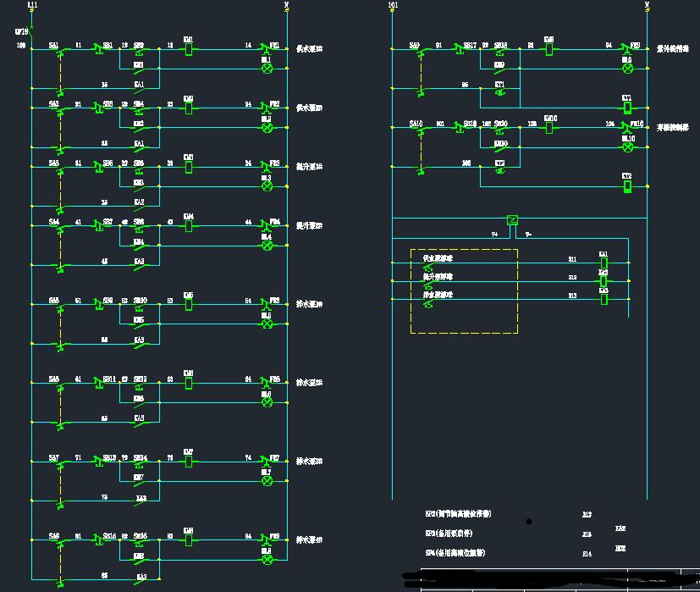The height and width of the screenshot is (592, 700).
Task: Select the FR10 thermal relay contact
Action: pyautogui.click(x=627, y=127)
